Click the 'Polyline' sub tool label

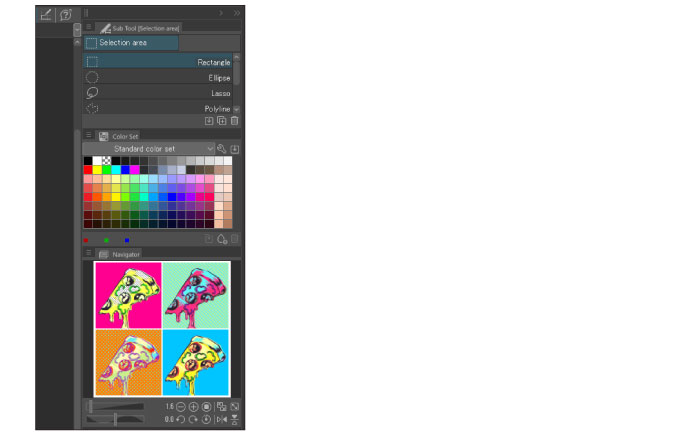(x=217, y=109)
